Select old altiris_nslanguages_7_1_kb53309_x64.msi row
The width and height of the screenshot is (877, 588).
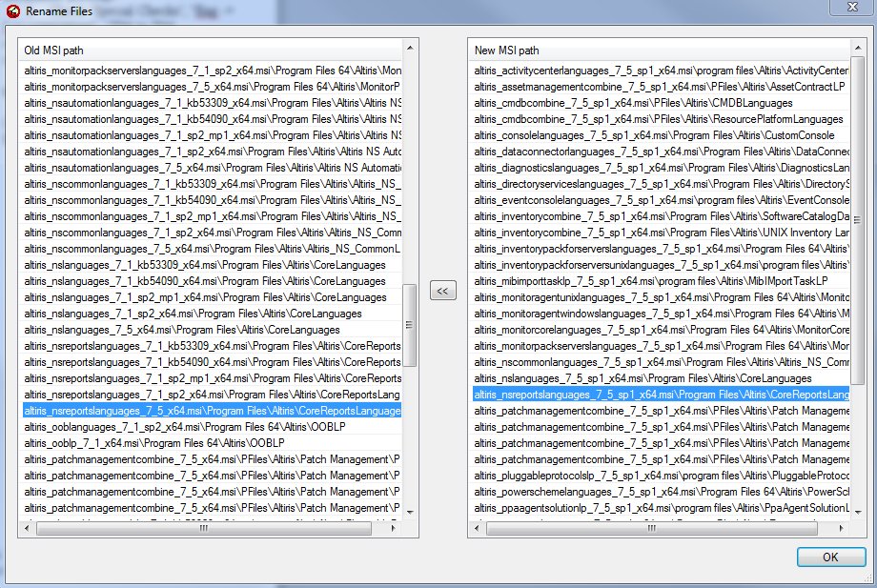[x=212, y=265]
